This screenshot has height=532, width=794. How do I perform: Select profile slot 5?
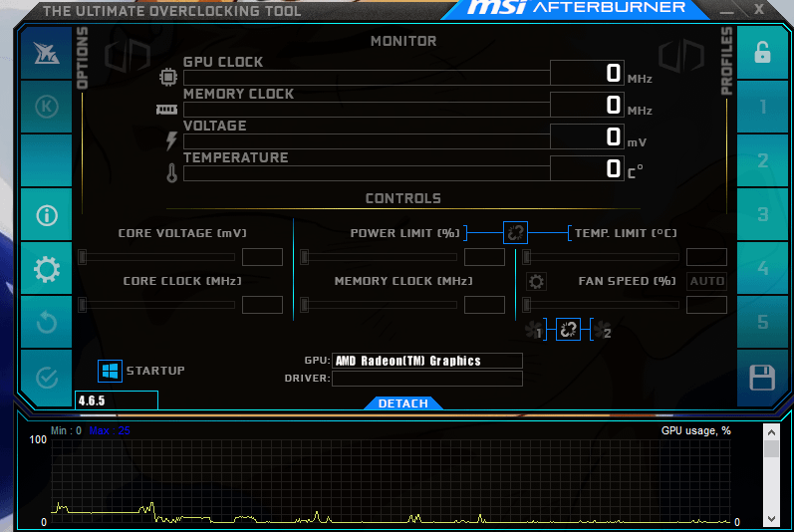click(x=762, y=323)
